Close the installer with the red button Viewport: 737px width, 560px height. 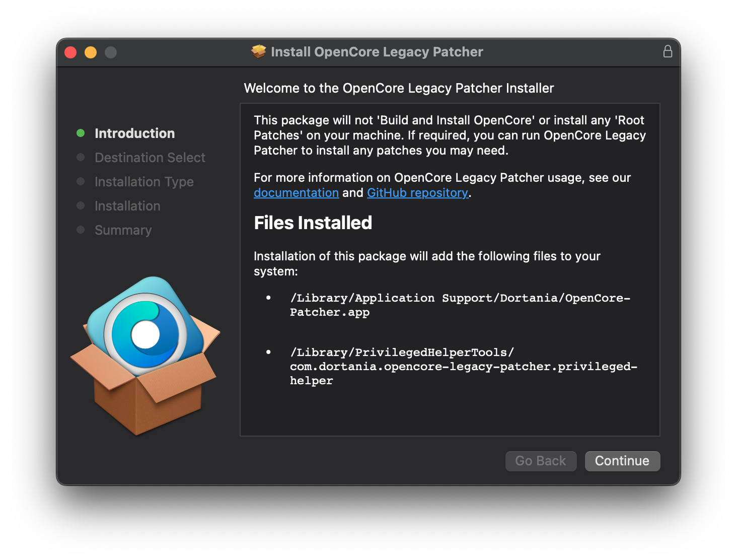[70, 52]
